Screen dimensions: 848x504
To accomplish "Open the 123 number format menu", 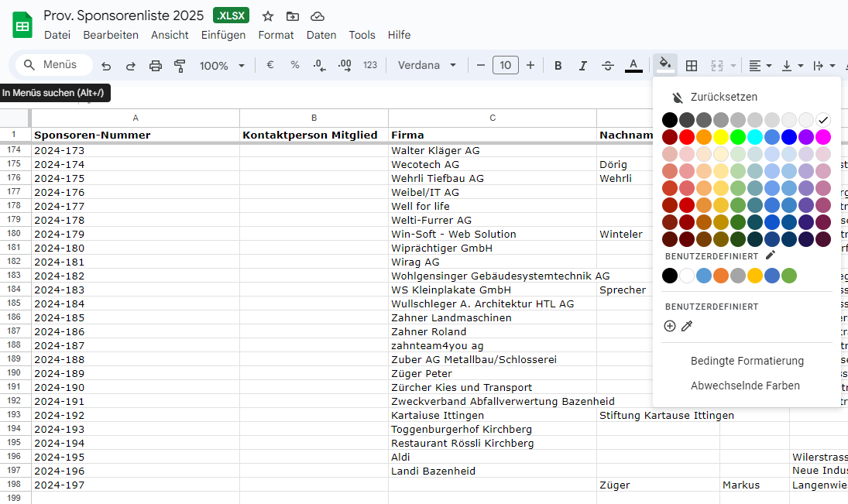I will tap(370, 65).
